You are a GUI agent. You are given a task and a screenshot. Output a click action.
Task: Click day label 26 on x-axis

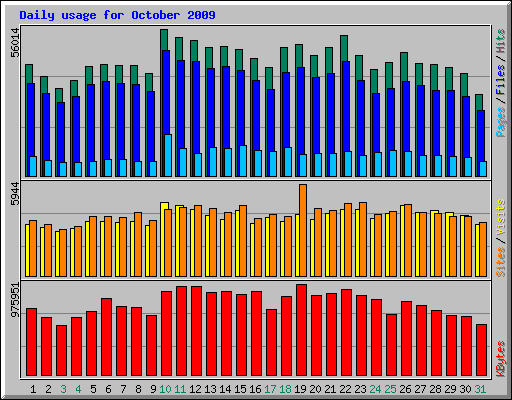(x=405, y=389)
